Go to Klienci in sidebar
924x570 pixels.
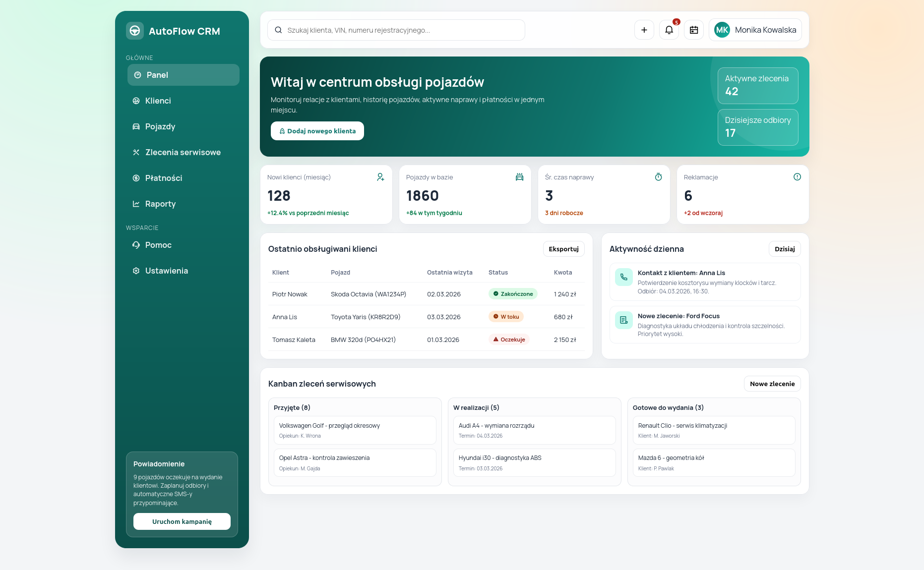pyautogui.click(x=182, y=101)
